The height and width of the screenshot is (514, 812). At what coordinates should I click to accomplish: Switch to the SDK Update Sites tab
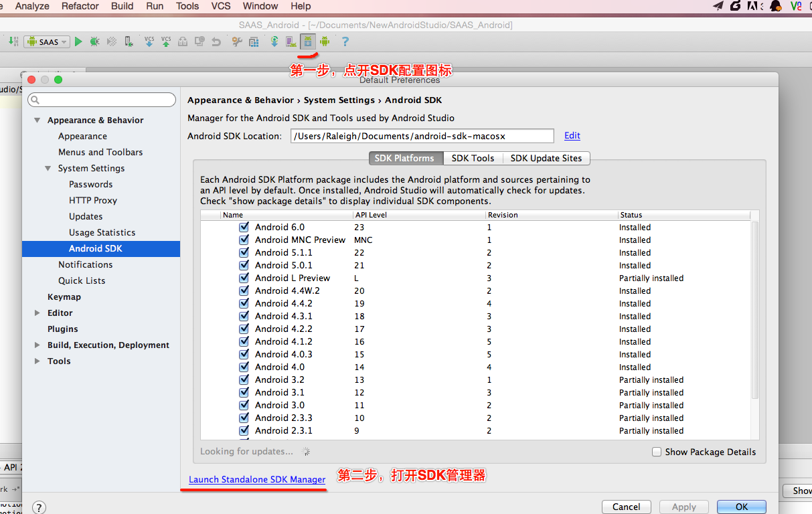tap(546, 158)
